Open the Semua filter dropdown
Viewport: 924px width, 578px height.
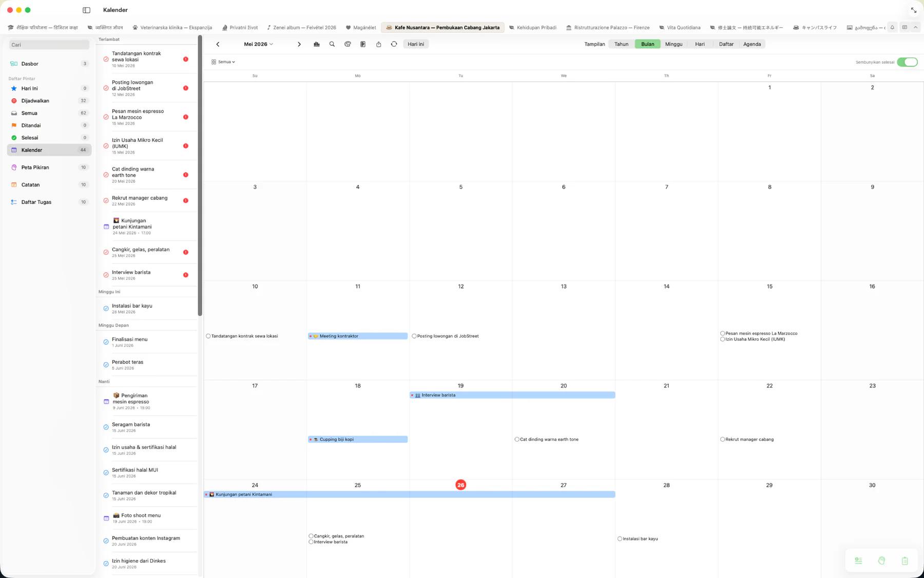tap(223, 62)
